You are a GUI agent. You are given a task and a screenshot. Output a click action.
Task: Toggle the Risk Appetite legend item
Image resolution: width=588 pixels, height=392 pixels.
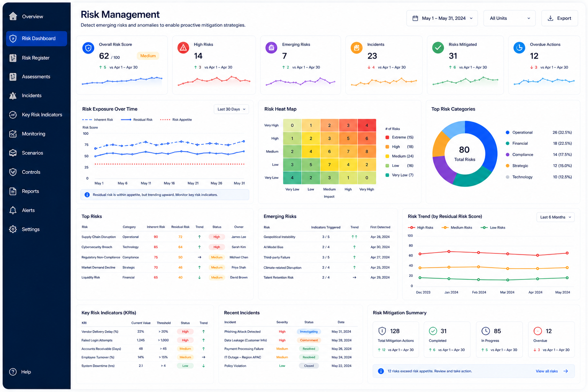tap(176, 120)
